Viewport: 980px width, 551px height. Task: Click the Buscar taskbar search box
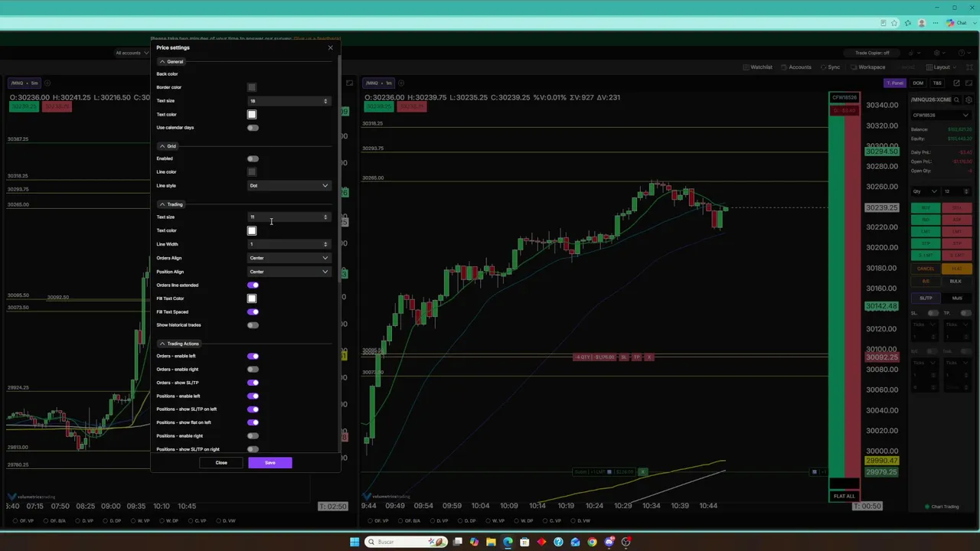click(406, 542)
